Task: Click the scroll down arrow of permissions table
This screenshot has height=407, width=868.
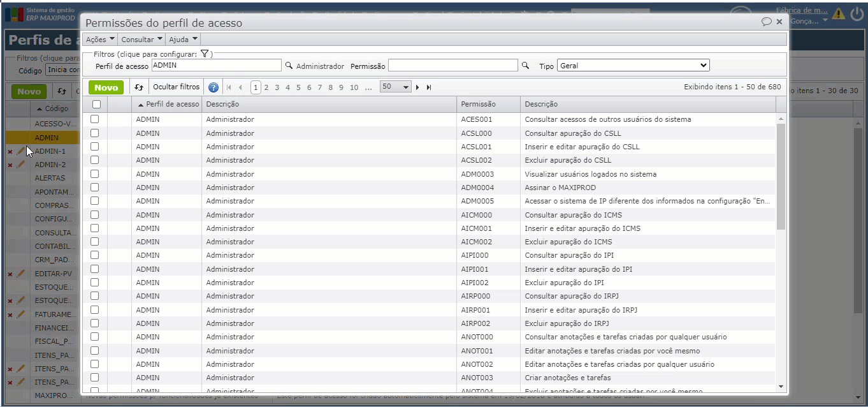Action: tap(781, 387)
